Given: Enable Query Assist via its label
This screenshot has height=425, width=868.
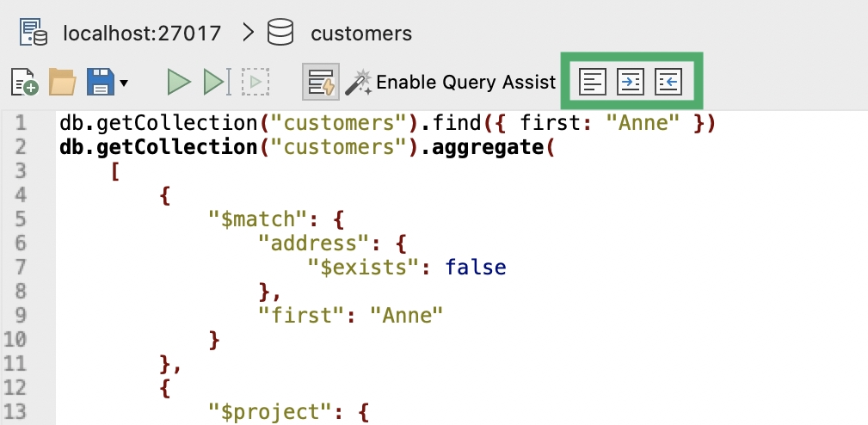Looking at the screenshot, I should click(x=465, y=83).
